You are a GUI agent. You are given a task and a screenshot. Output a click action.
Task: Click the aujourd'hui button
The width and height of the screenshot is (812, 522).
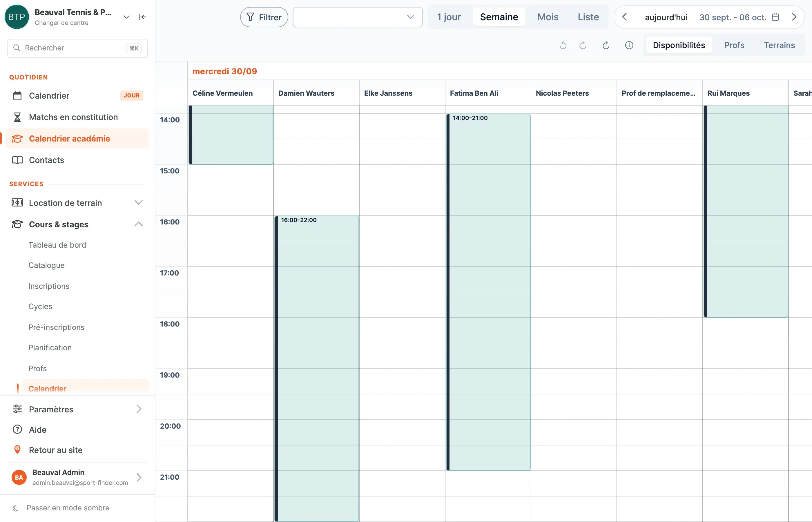click(666, 17)
